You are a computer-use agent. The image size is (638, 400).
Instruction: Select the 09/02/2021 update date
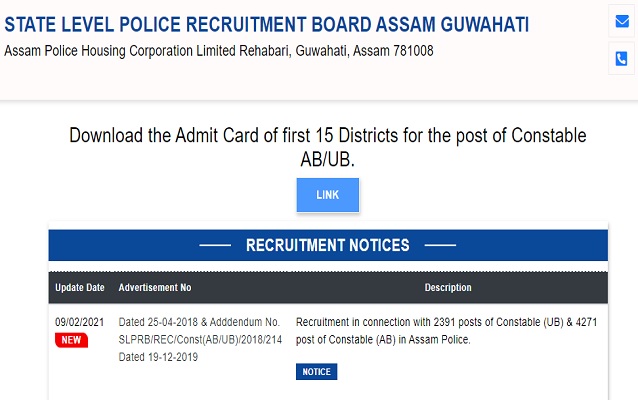click(77, 322)
